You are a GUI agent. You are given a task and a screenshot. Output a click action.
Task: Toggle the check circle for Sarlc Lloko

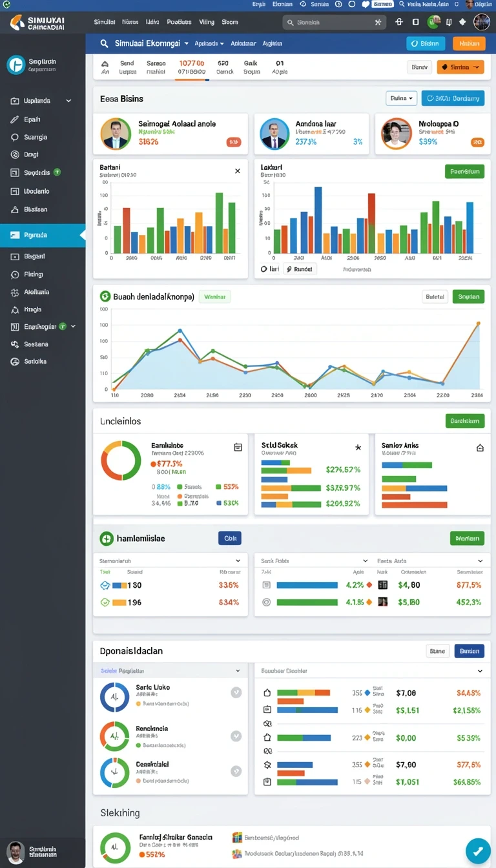pos(236,692)
